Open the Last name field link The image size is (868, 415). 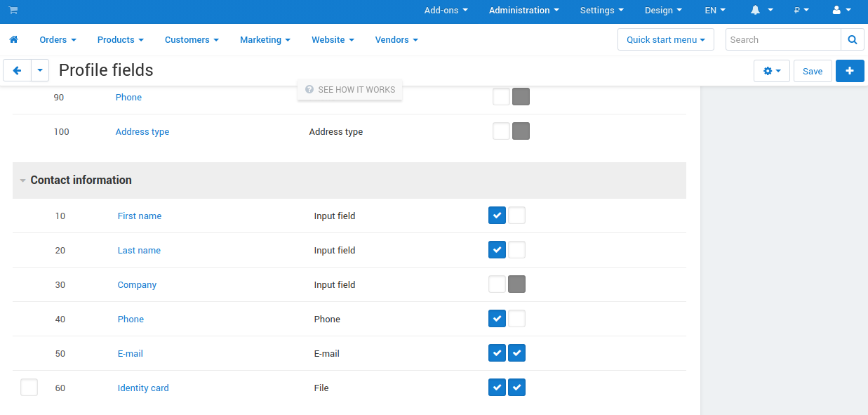[139, 251]
